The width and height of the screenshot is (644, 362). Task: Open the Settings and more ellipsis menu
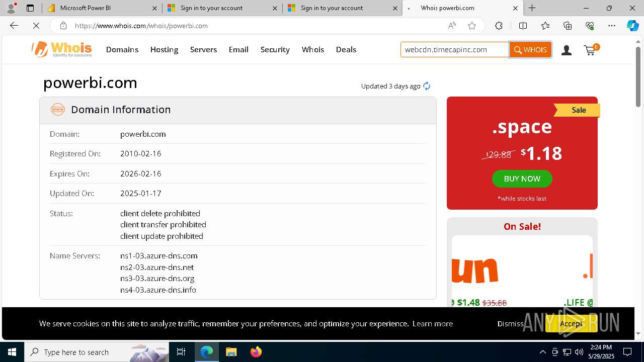point(612,26)
